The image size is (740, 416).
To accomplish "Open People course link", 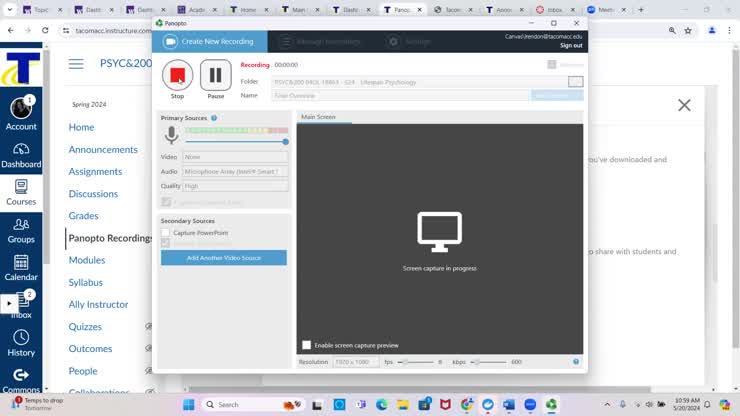I will point(83,371).
